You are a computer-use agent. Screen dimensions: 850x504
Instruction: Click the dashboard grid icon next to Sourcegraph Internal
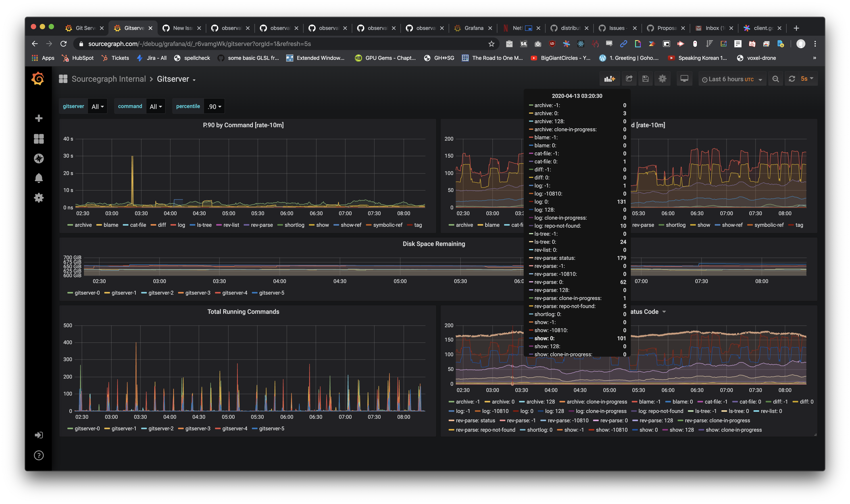pos(63,79)
